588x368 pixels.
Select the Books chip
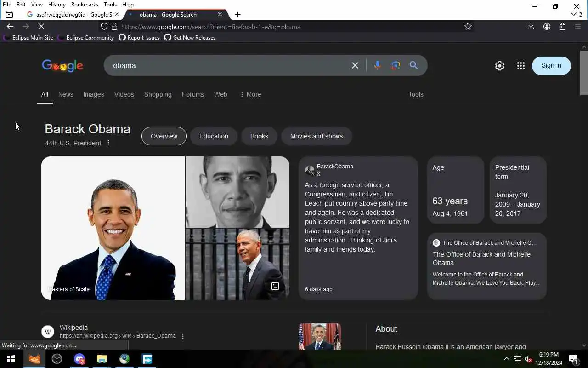click(259, 136)
